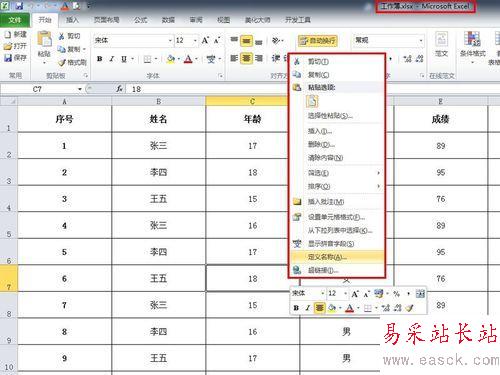Click the ribbon font color A button

[188, 59]
